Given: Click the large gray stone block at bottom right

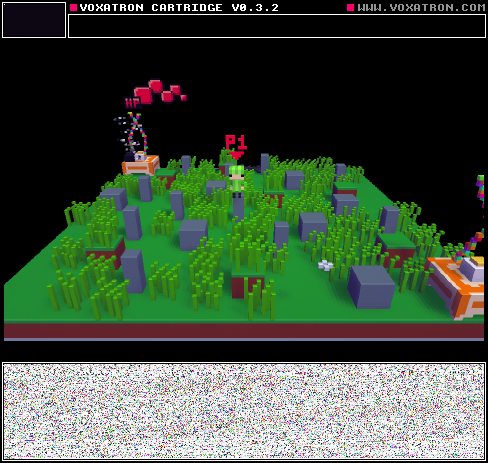Looking at the screenshot, I should click(371, 287).
